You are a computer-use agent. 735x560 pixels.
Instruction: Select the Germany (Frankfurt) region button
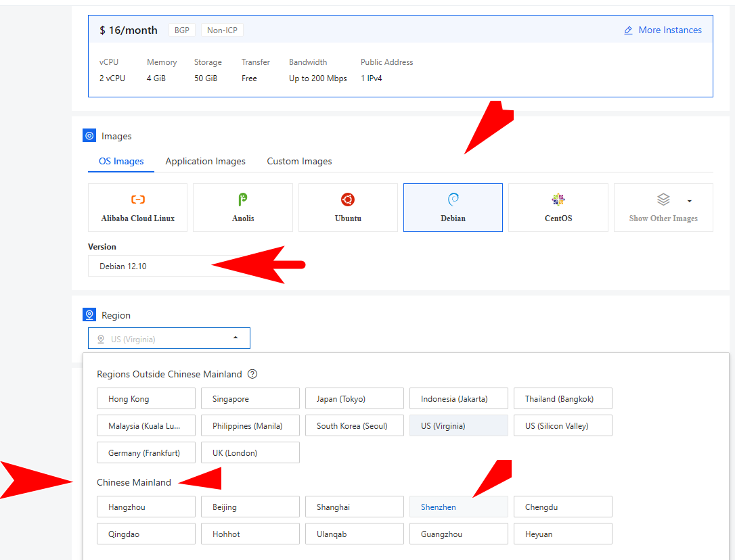coord(146,452)
